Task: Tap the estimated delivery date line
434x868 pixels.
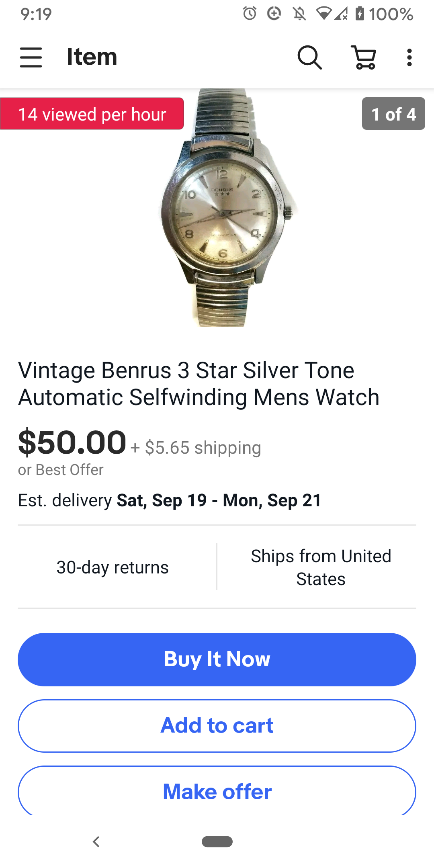Action: [x=170, y=501]
